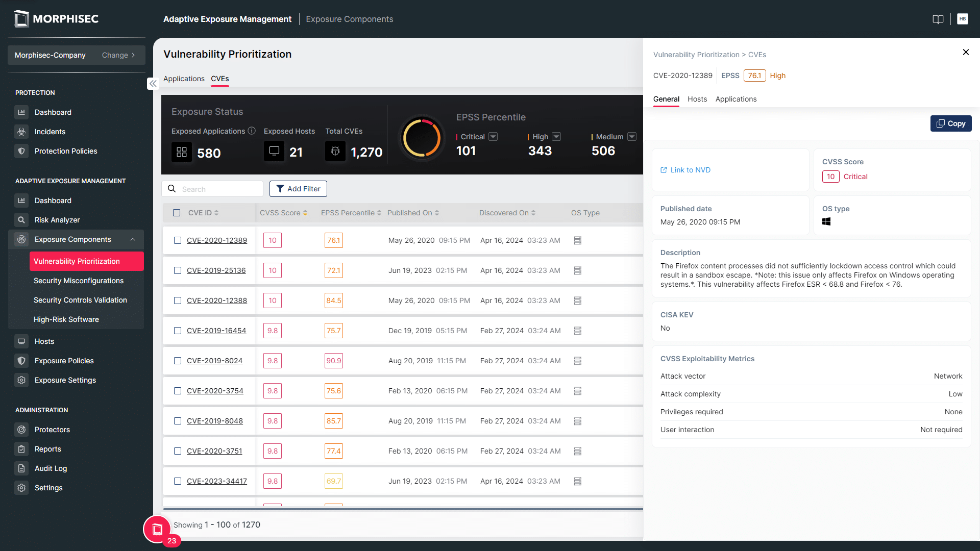Click Vulnerability Prioritization breadcrumb in details
The image size is (980, 551).
tap(696, 55)
